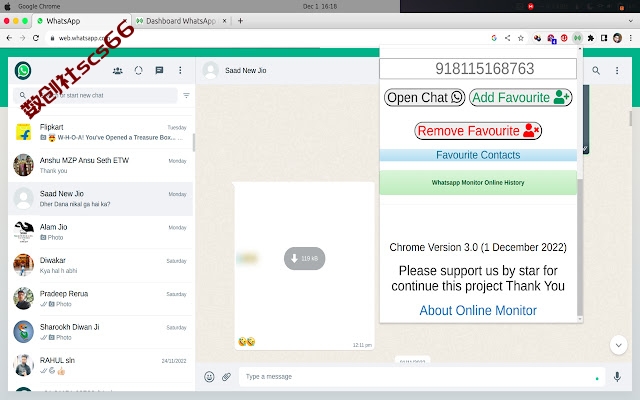Click the search or start new chat box
640x400 pixels.
95,96
